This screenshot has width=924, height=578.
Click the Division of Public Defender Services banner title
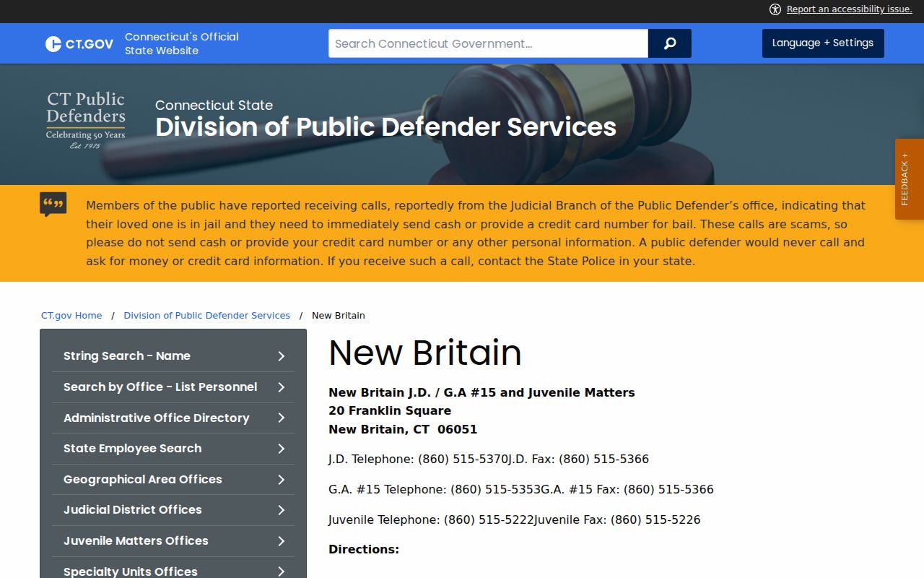(386, 127)
